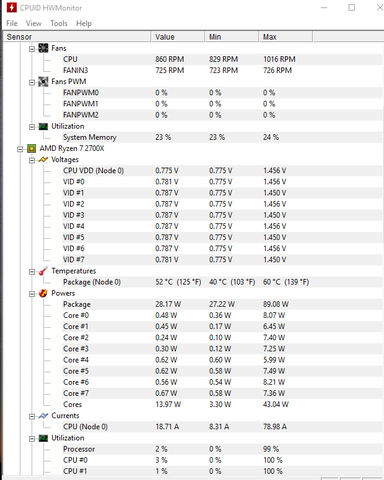The height and width of the screenshot is (480, 384).
Task: Click the blue Currents wave icon
Action: pyautogui.click(x=43, y=416)
